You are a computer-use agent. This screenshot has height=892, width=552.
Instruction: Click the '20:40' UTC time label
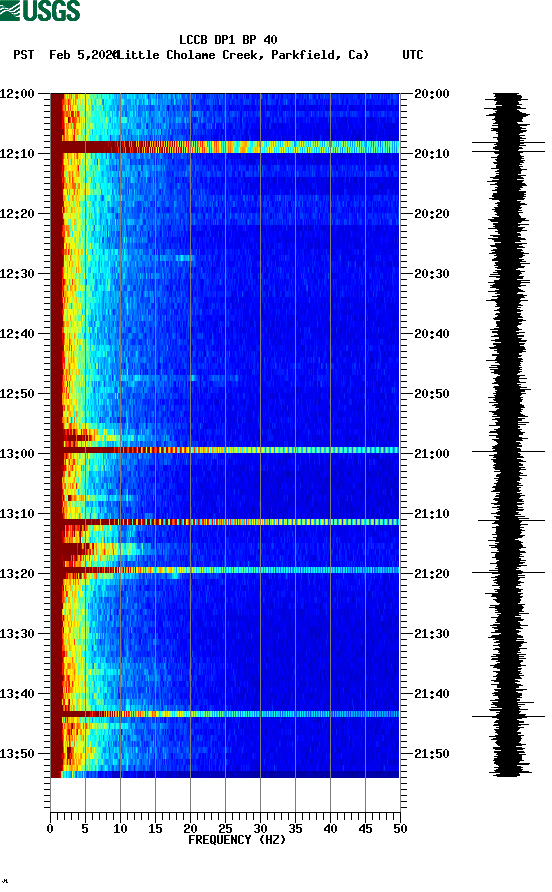pyautogui.click(x=432, y=333)
